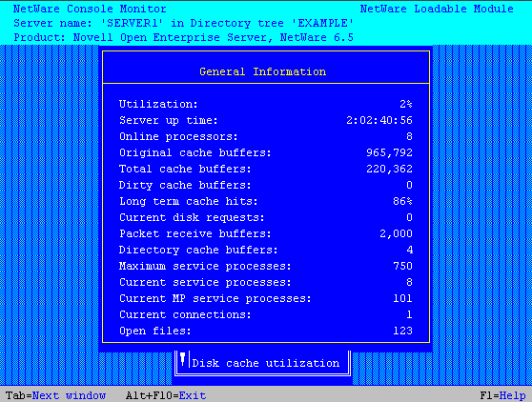Viewport: 532px width, 402px height.
Task: Click the Current MP service processes: label
Action: tap(215, 298)
